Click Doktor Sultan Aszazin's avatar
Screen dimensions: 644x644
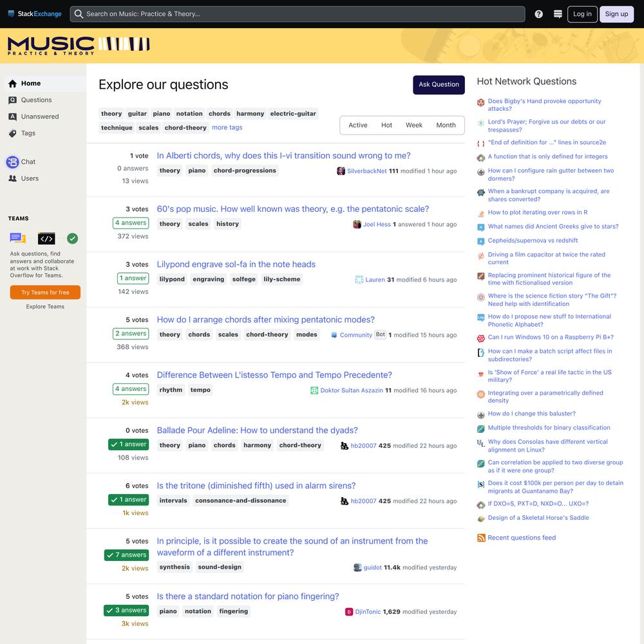click(314, 390)
